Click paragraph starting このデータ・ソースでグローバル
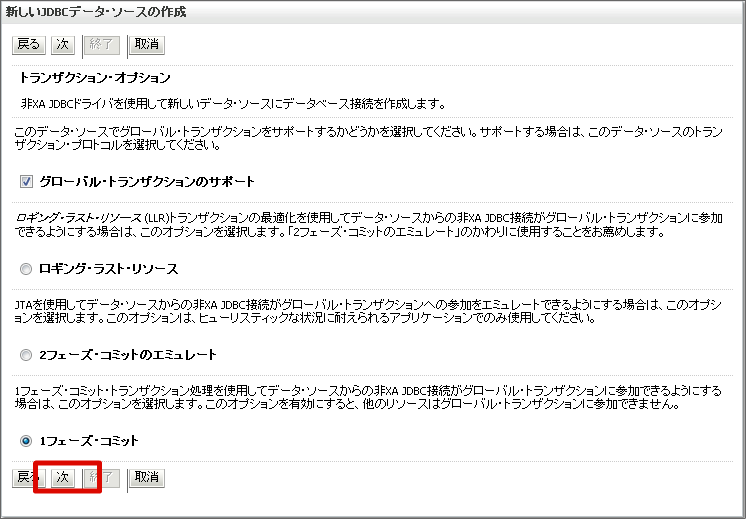This screenshot has width=746, height=519. 368,138
